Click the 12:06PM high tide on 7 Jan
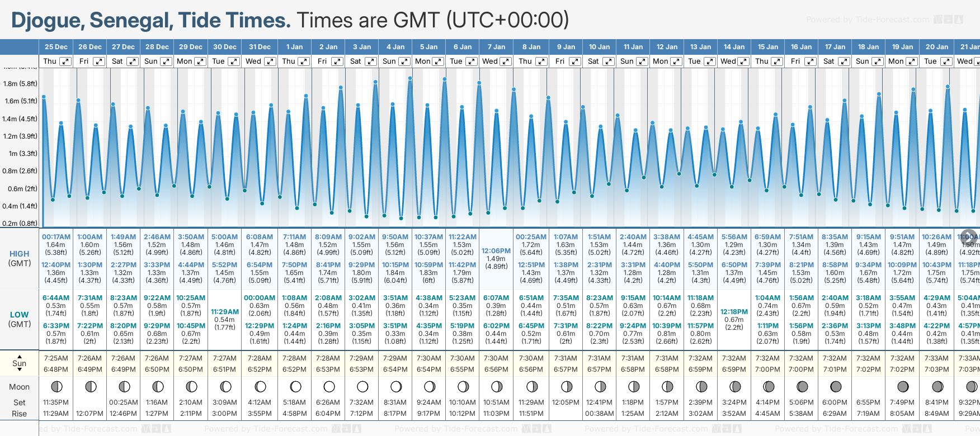The width and height of the screenshot is (980, 436). [496, 251]
